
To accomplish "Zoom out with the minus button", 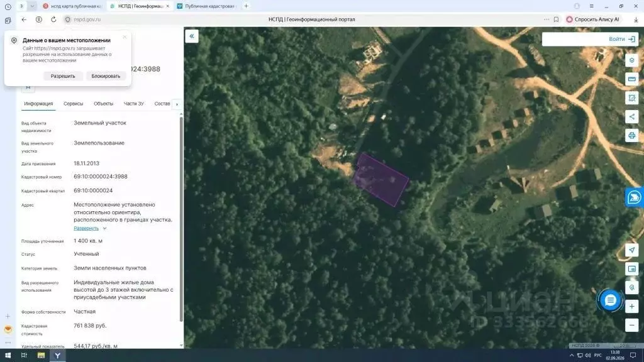I will (x=631, y=325).
